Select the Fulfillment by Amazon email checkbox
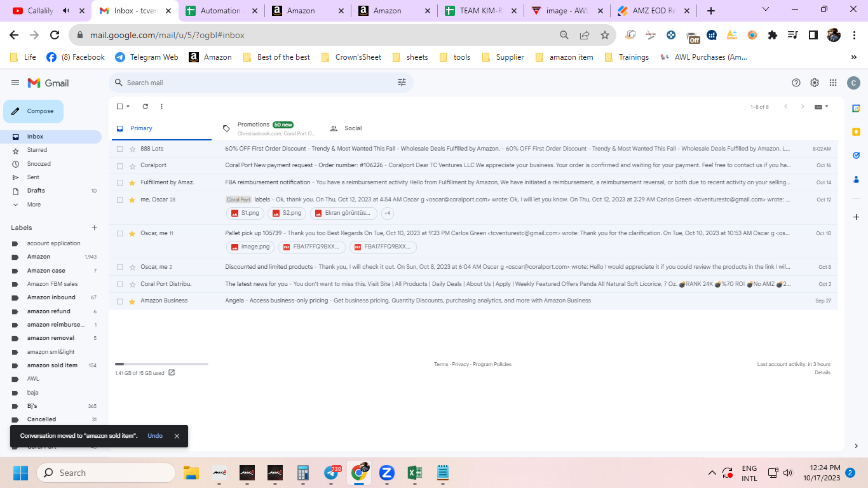Viewport: 868px width, 488px height. [x=119, y=182]
